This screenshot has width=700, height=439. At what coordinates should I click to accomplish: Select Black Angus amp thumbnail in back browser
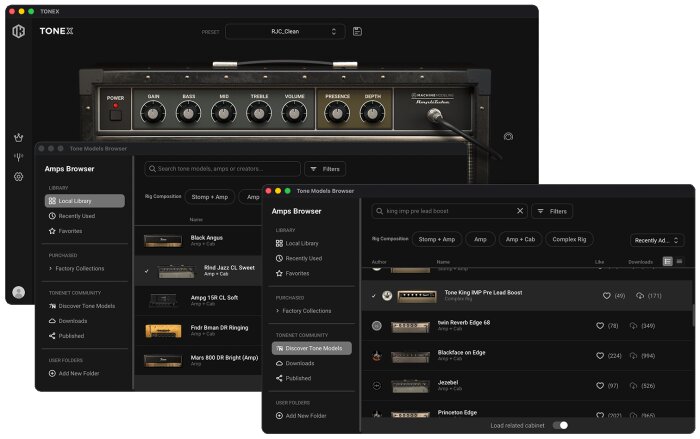pos(163,241)
